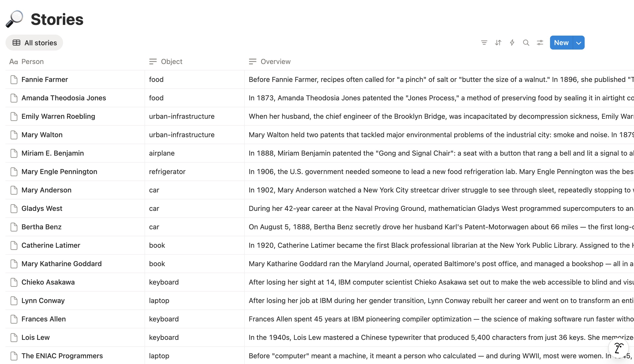Viewport: 634px width, 364px height.
Task: Click the Lynn Conway name
Action: click(x=43, y=301)
